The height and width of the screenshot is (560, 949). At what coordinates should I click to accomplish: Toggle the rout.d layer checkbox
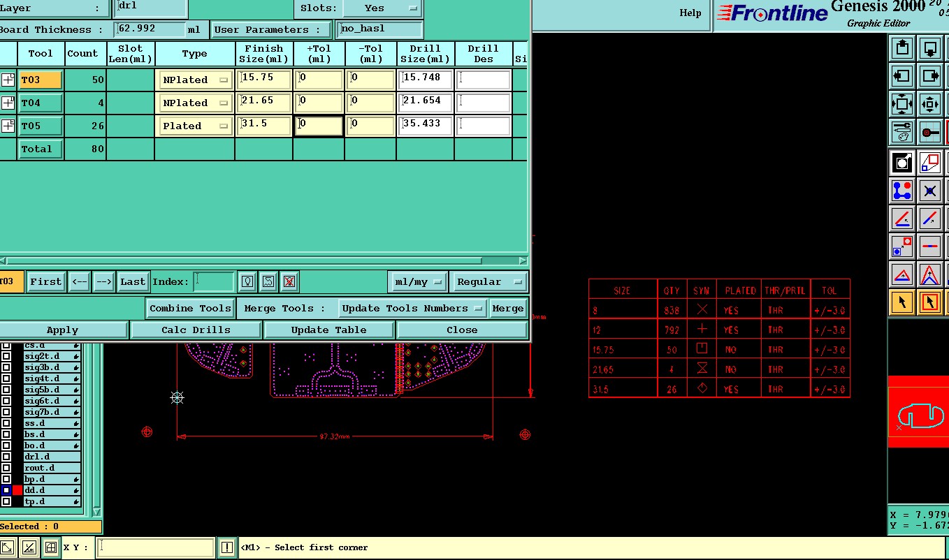point(6,468)
